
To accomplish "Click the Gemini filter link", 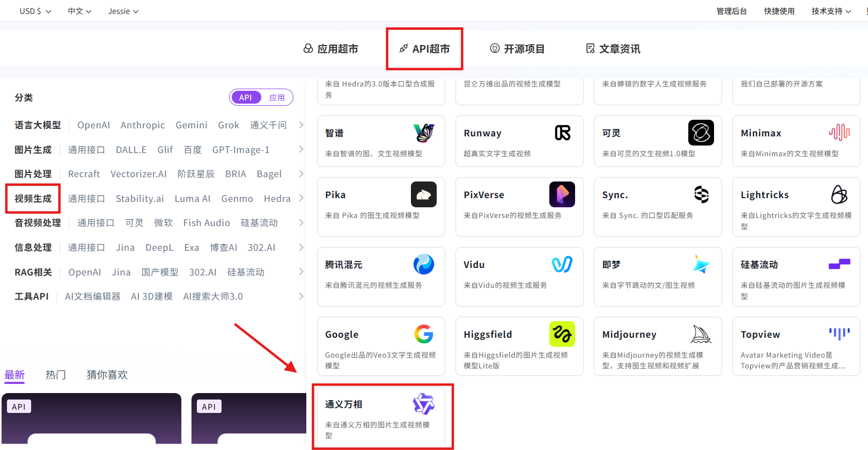I will [x=192, y=125].
